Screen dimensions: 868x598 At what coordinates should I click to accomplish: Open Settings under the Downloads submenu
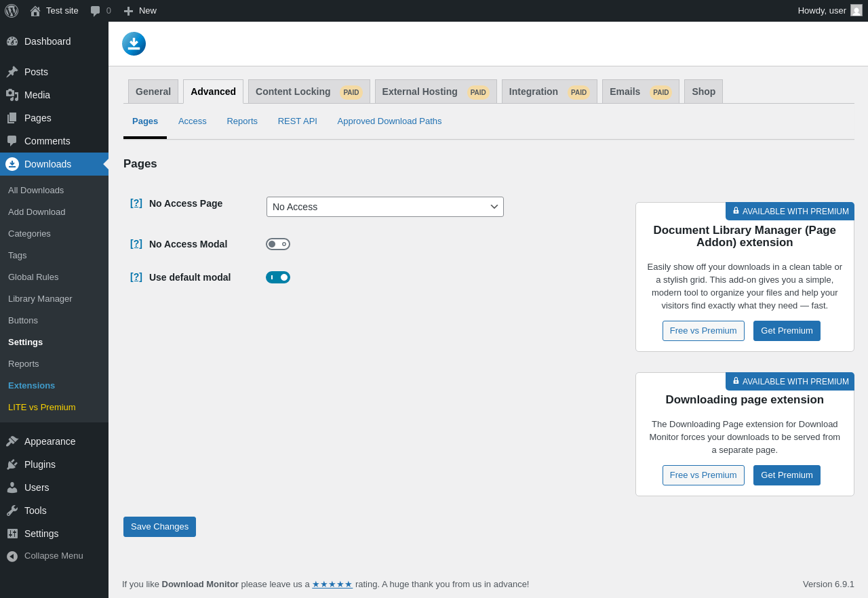pos(25,342)
